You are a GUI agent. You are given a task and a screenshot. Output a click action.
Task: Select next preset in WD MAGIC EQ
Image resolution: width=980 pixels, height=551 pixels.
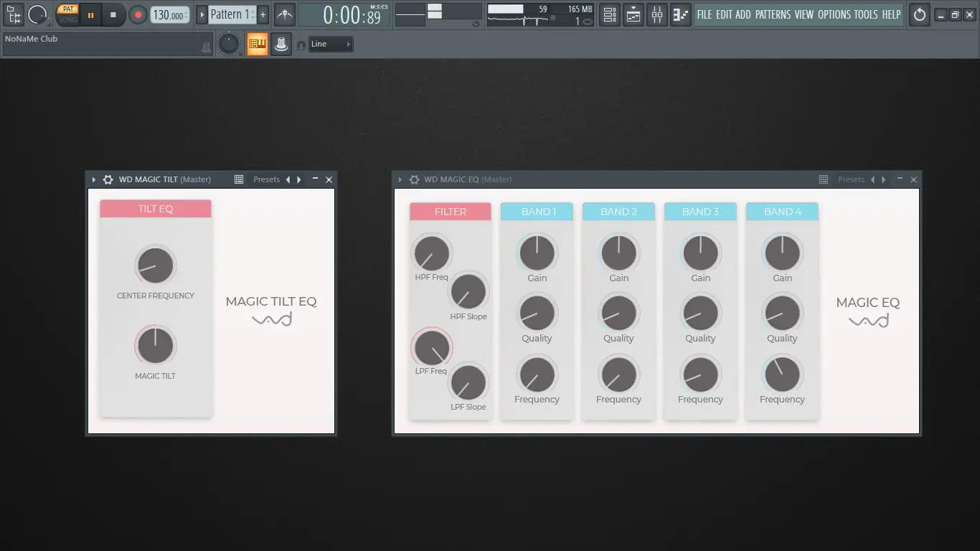click(884, 179)
